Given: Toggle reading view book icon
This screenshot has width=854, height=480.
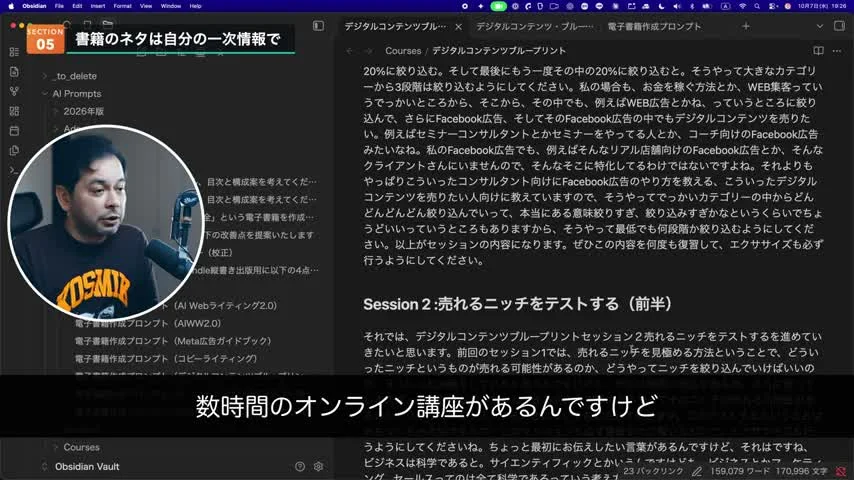Looking at the screenshot, I should tap(818, 51).
